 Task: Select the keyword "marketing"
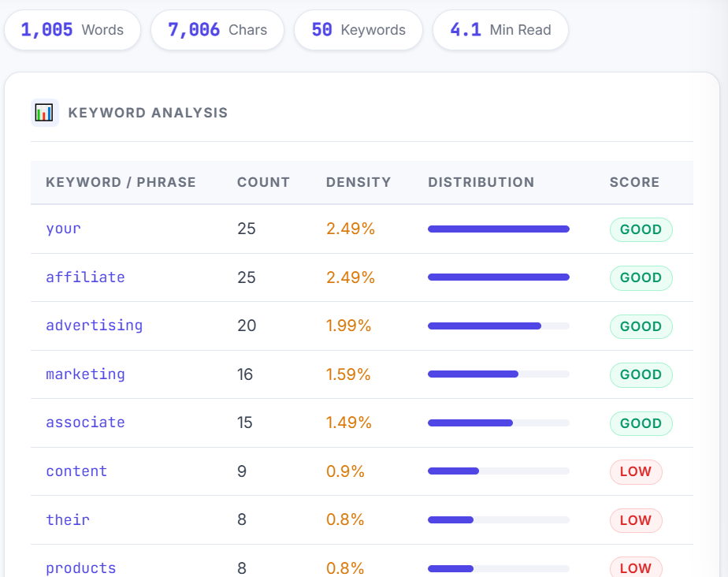85,374
